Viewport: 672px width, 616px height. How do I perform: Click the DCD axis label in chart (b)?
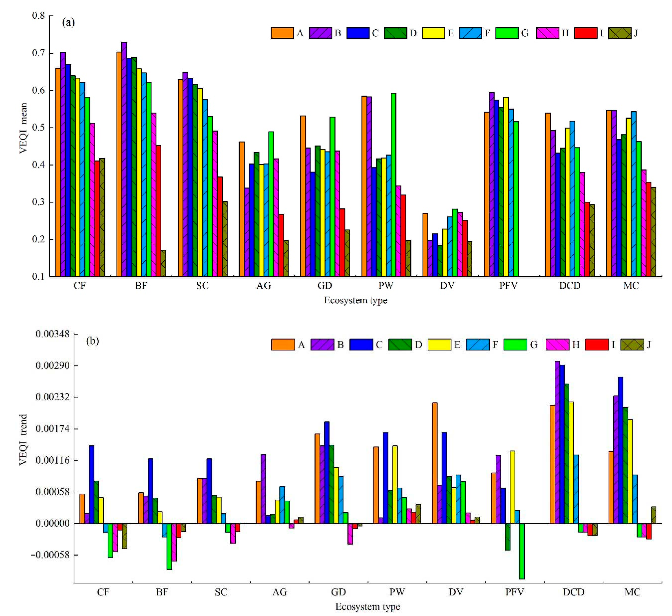pyautogui.click(x=574, y=592)
